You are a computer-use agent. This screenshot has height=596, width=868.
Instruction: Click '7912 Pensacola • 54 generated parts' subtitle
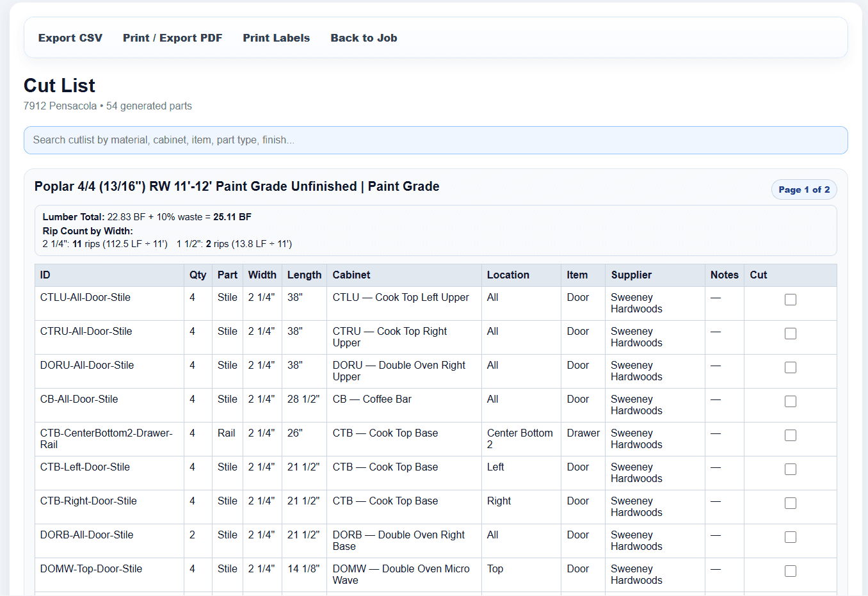pyautogui.click(x=108, y=106)
